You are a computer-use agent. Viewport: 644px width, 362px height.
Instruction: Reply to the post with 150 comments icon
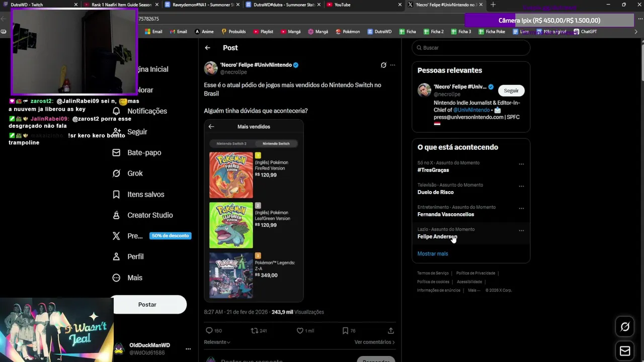pos(209,330)
